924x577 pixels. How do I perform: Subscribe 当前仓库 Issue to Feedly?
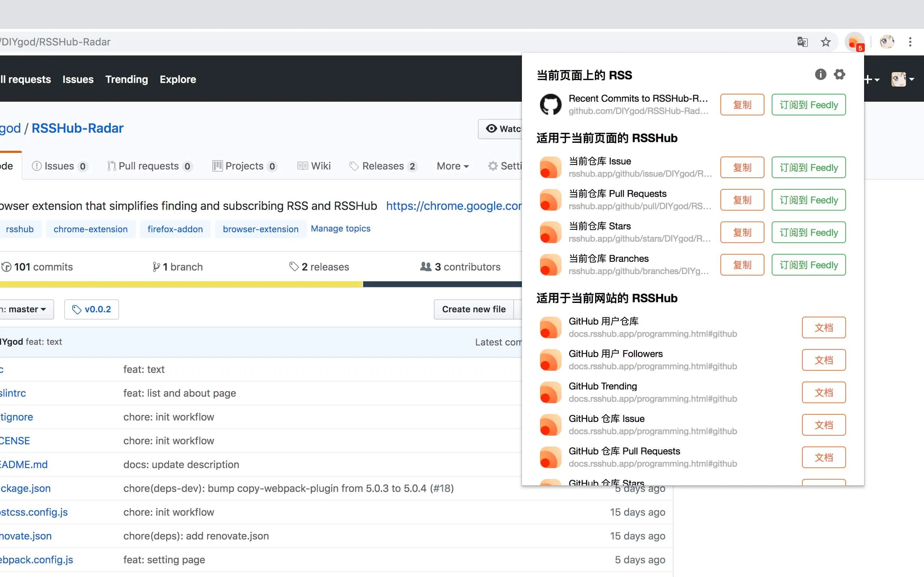click(x=808, y=168)
